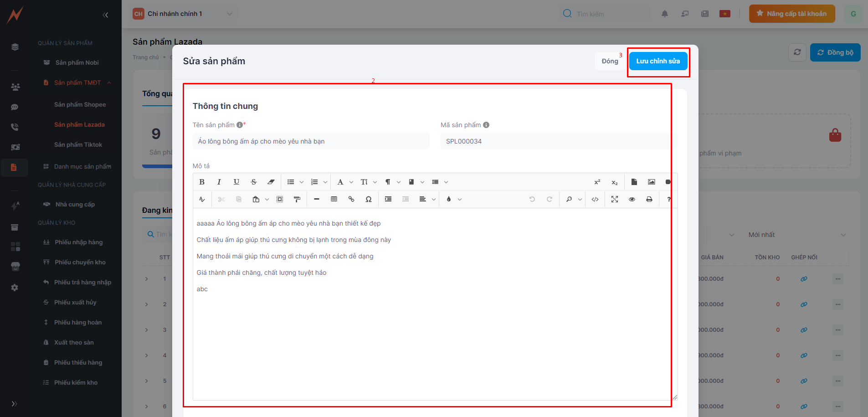
Task: Insert a table into the description
Action: tap(334, 199)
